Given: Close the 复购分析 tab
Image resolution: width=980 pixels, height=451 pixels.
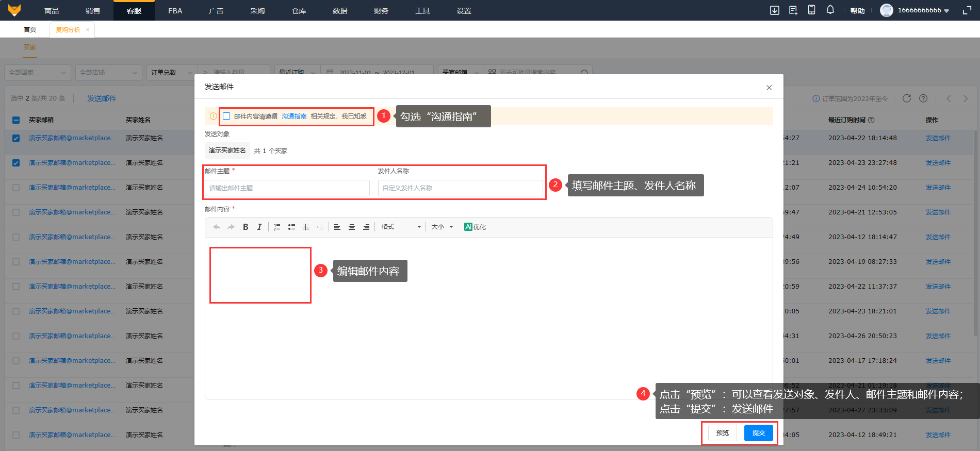Looking at the screenshot, I should pos(88,29).
